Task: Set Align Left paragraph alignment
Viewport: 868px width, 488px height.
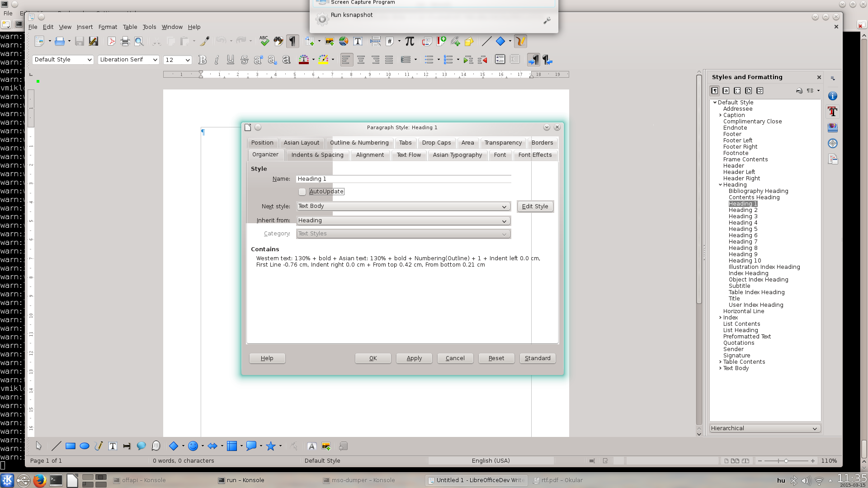Action: pyautogui.click(x=346, y=60)
